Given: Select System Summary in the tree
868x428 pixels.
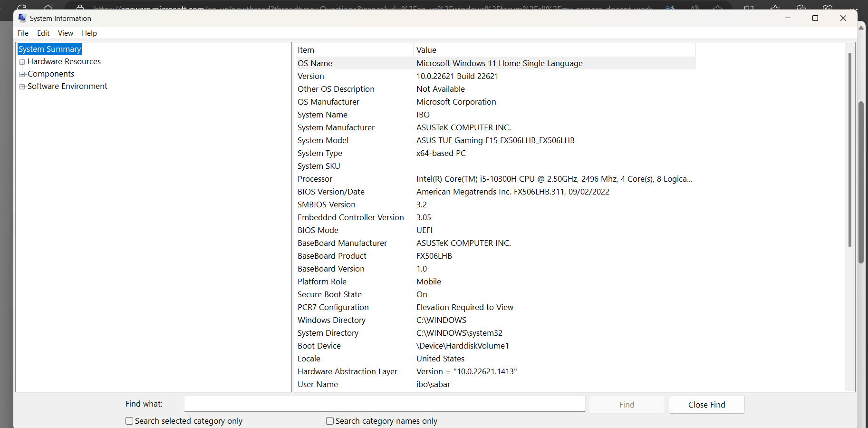Looking at the screenshot, I should [50, 49].
